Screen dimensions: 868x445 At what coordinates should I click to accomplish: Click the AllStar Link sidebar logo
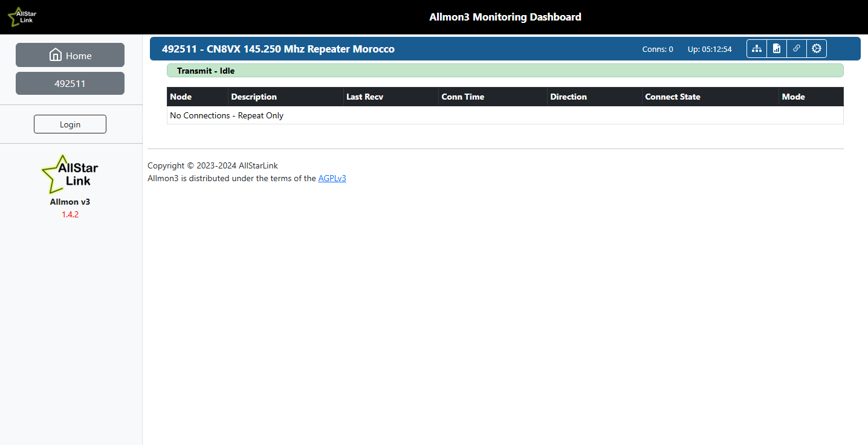tap(70, 174)
